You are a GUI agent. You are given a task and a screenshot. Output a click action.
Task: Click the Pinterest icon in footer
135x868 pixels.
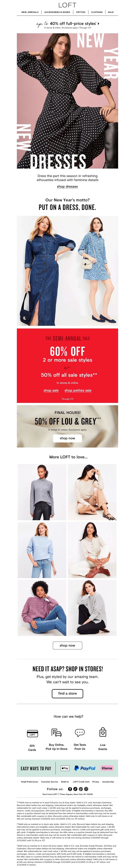[81, 789]
